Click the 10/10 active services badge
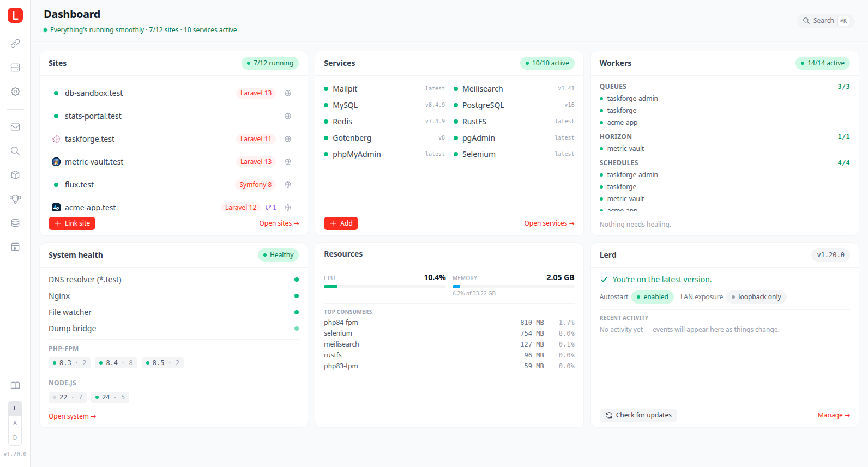Image resolution: width=868 pixels, height=467 pixels. click(547, 63)
